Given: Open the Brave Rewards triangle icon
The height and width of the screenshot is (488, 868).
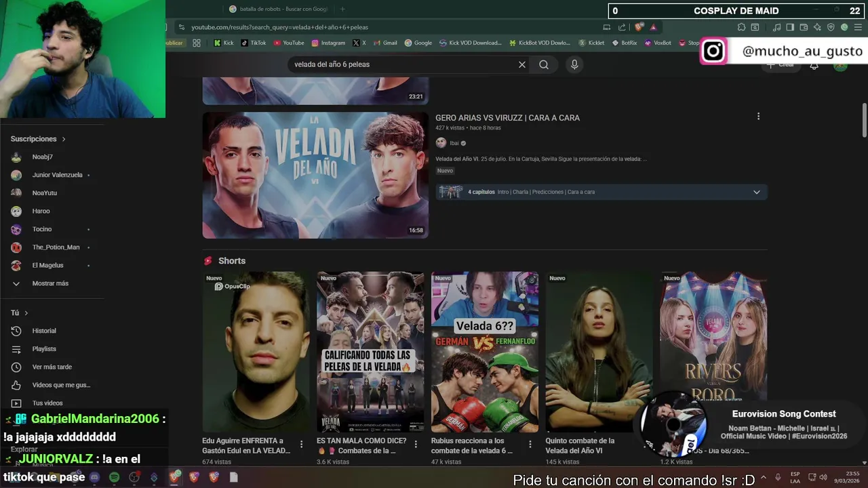Looking at the screenshot, I should coord(653,27).
